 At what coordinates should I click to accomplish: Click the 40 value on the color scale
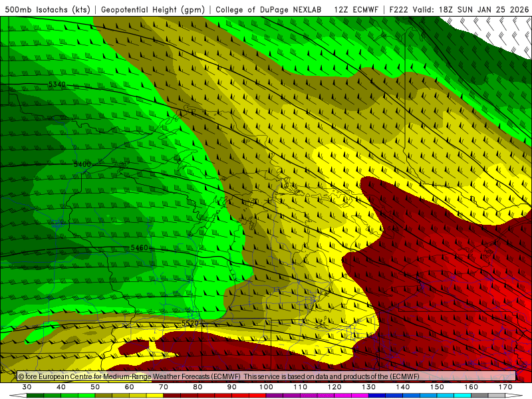(x=61, y=387)
